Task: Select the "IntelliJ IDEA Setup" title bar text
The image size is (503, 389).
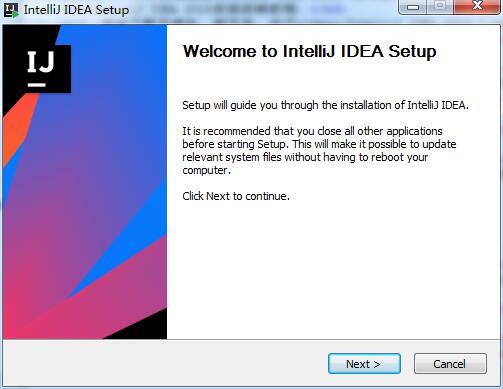Action: click(x=76, y=10)
